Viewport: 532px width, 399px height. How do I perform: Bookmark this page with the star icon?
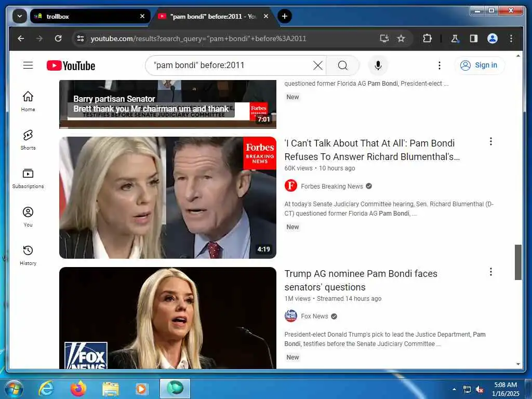(x=401, y=38)
